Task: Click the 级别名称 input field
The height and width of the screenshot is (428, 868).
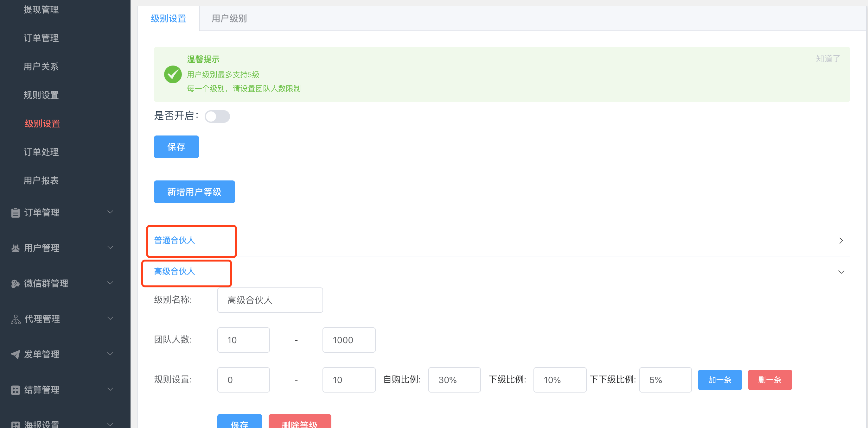Action: (x=270, y=300)
